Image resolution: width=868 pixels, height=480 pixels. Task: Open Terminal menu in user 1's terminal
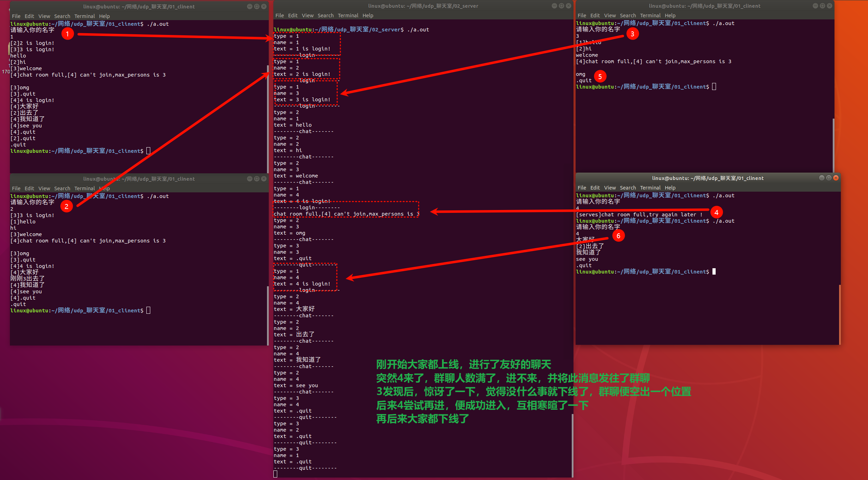pyautogui.click(x=84, y=16)
